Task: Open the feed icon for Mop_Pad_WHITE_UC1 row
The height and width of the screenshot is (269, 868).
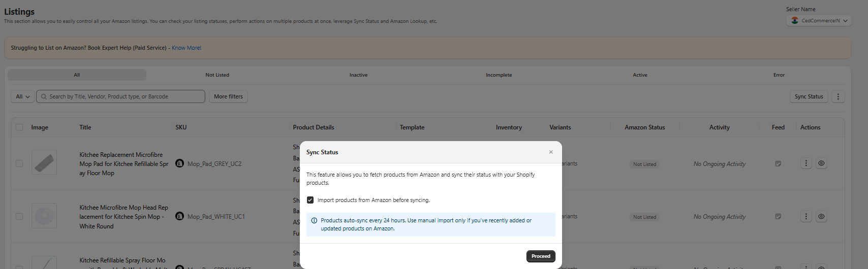Action: pos(778,216)
